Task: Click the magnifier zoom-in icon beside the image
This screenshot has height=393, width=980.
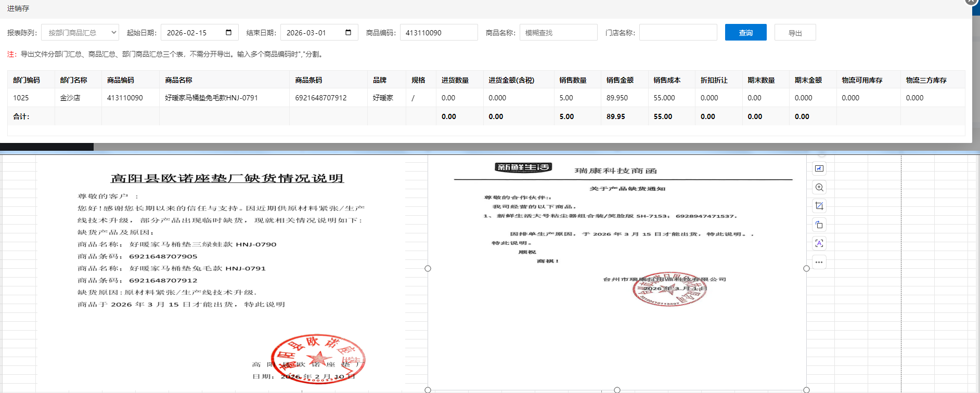Action: point(819,187)
